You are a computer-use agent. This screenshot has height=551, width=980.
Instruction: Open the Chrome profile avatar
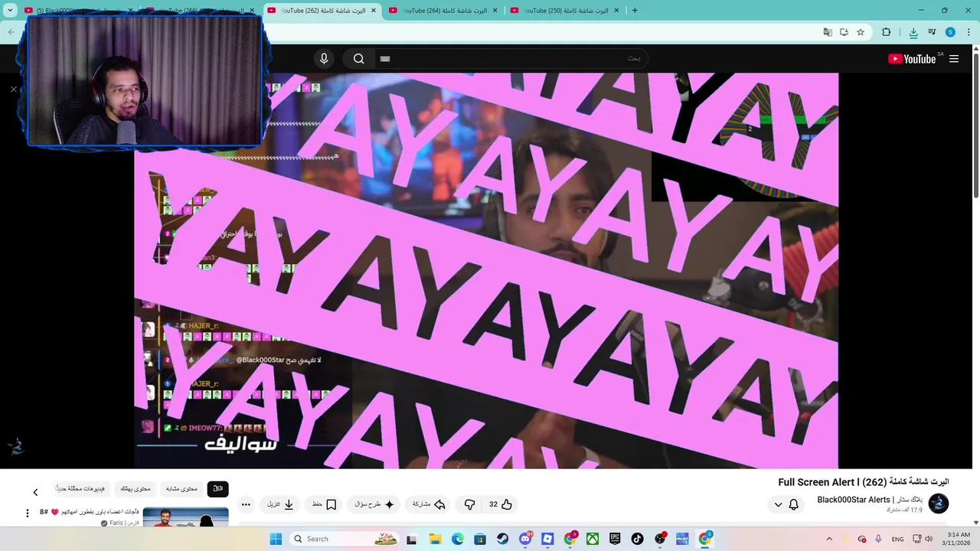(x=950, y=32)
